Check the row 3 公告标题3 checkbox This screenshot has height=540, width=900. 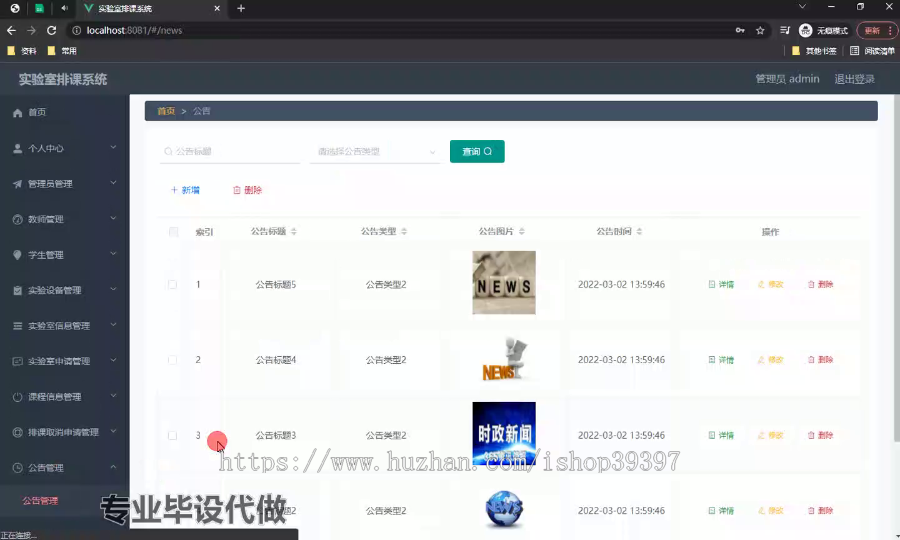(x=172, y=436)
